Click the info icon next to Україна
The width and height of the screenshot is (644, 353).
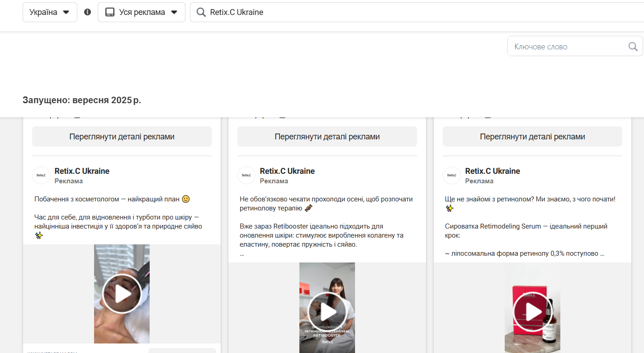pyautogui.click(x=88, y=12)
